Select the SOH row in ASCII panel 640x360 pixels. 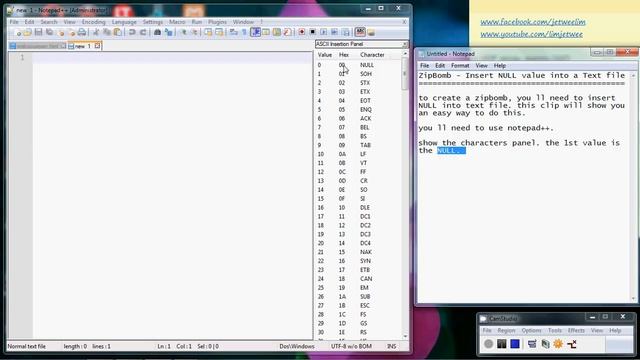(x=358, y=74)
